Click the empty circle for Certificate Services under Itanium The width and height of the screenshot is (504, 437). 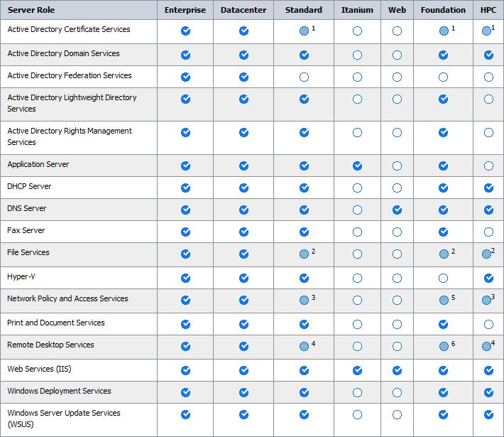[x=357, y=31]
